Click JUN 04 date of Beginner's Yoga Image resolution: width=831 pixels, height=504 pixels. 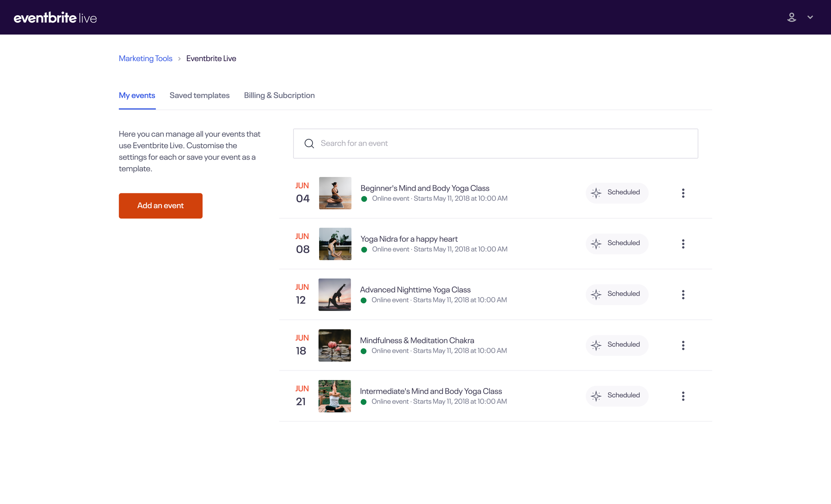[302, 192]
